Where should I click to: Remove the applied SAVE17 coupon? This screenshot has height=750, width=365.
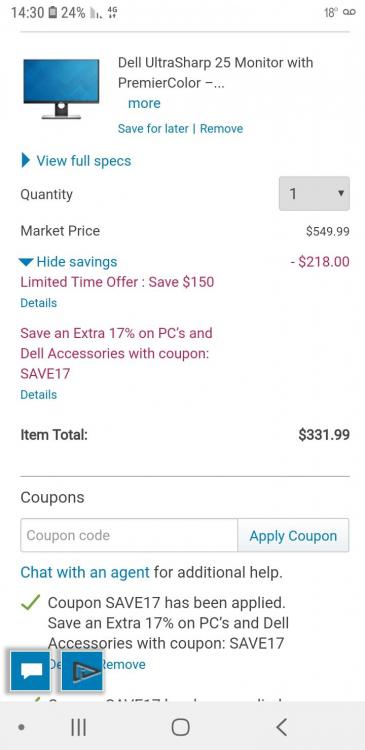123,664
